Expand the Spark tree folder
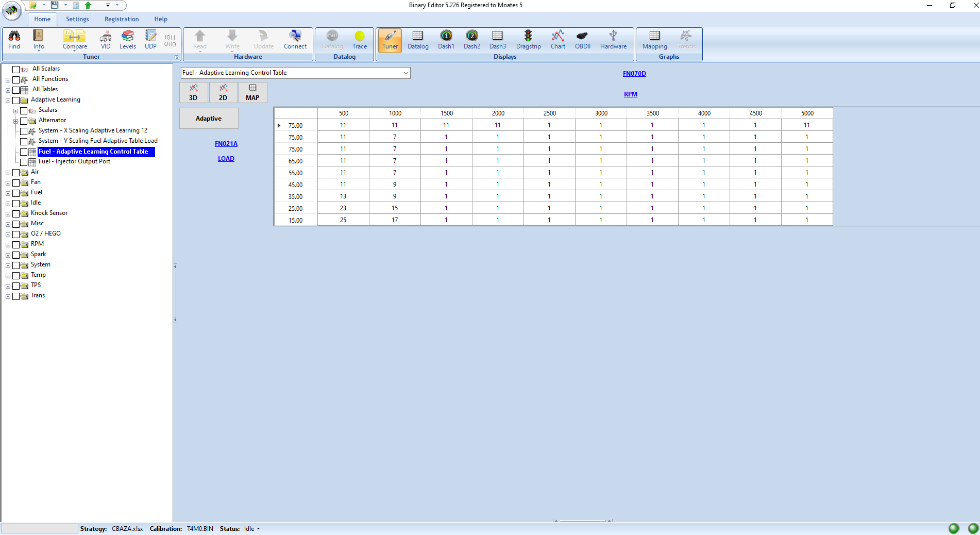Image resolution: width=980 pixels, height=535 pixels. point(8,255)
